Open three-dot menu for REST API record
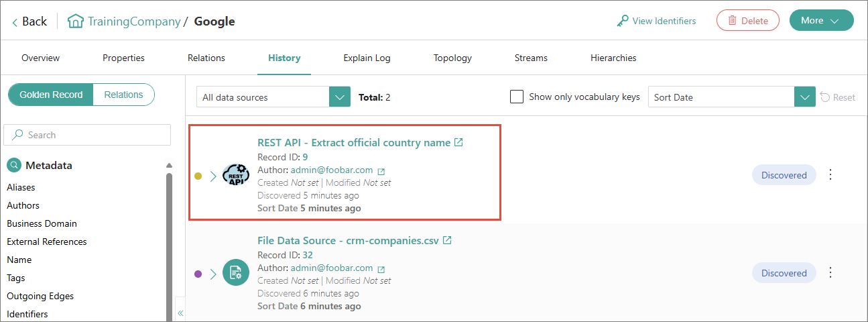868x322 pixels. pyautogui.click(x=830, y=174)
